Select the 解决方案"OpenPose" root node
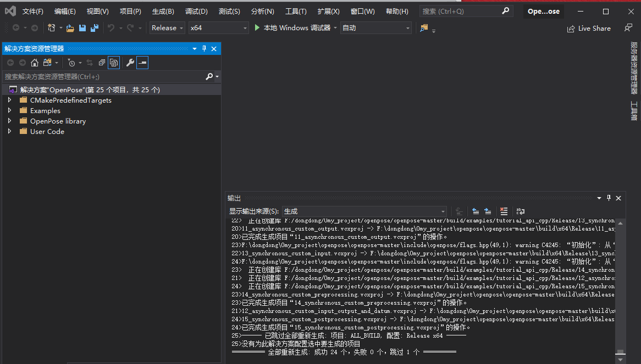Image resolution: width=641 pixels, height=364 pixels. (112, 89)
